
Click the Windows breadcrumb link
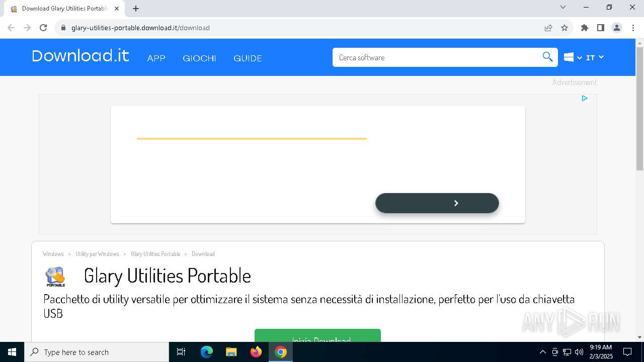coord(53,254)
